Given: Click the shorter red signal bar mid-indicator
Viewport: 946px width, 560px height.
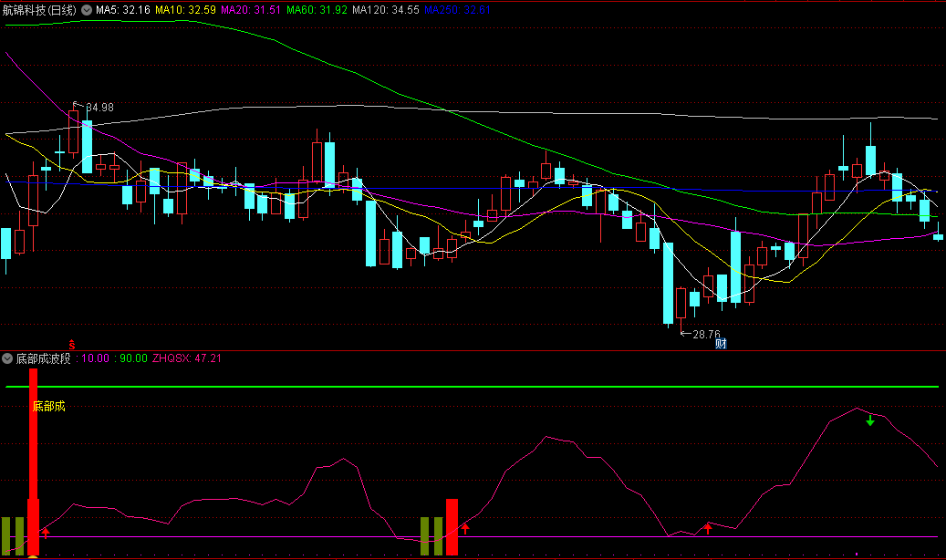Looking at the screenshot, I should click(x=452, y=527).
